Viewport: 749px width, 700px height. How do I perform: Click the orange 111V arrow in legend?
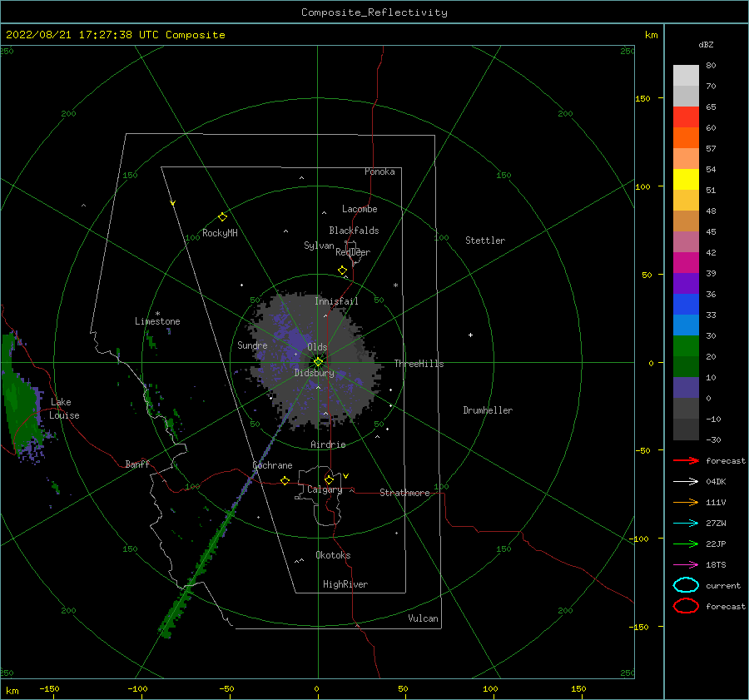tap(686, 502)
